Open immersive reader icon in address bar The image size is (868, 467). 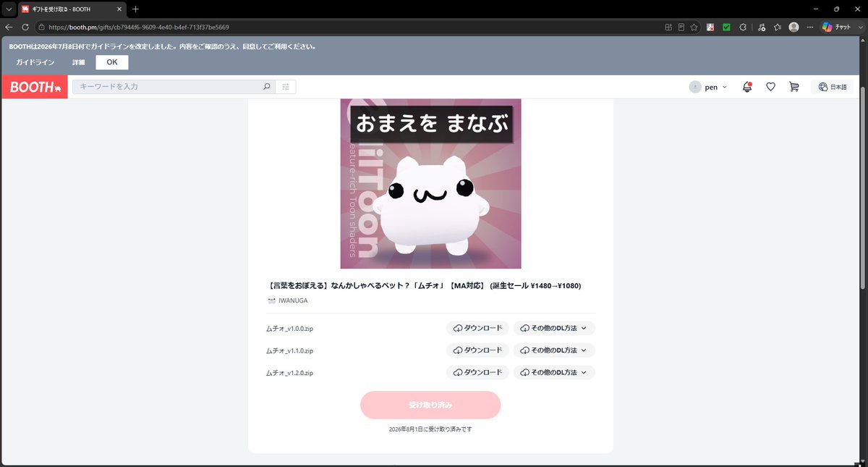pyautogui.click(x=681, y=27)
